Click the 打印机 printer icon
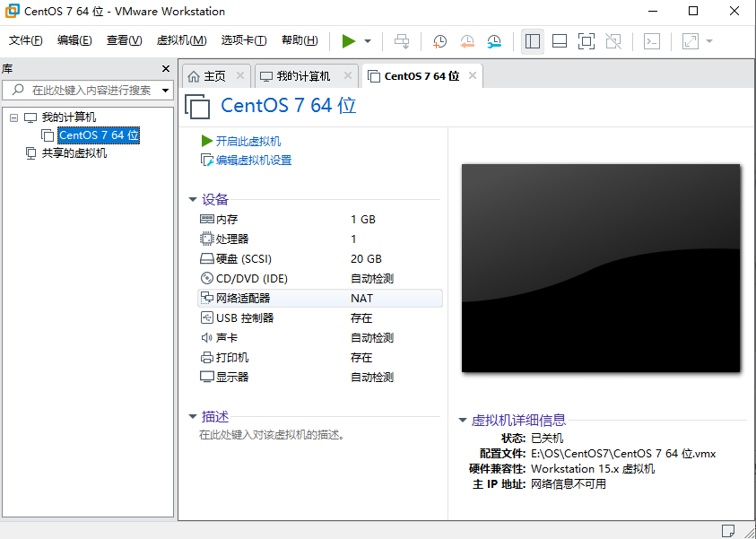Screen dimensions: 756x539 [207, 357]
